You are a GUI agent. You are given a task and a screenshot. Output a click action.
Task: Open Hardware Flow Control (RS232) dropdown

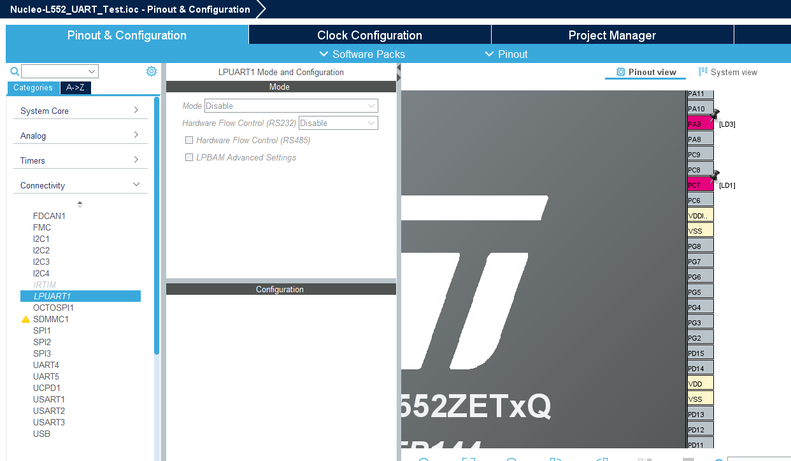(x=338, y=123)
